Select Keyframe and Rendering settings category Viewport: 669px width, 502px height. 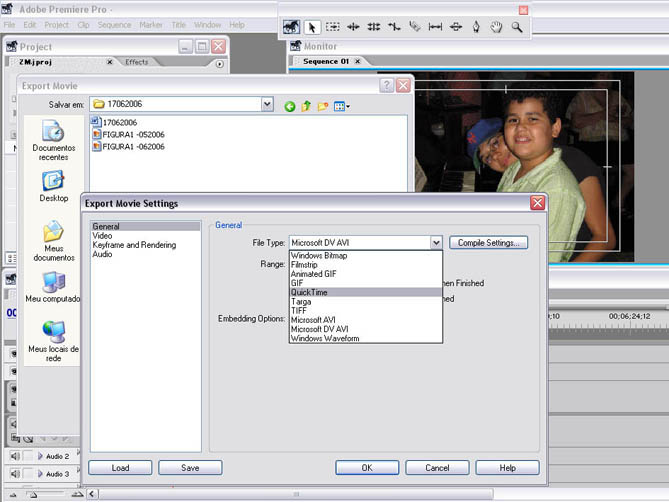click(134, 245)
